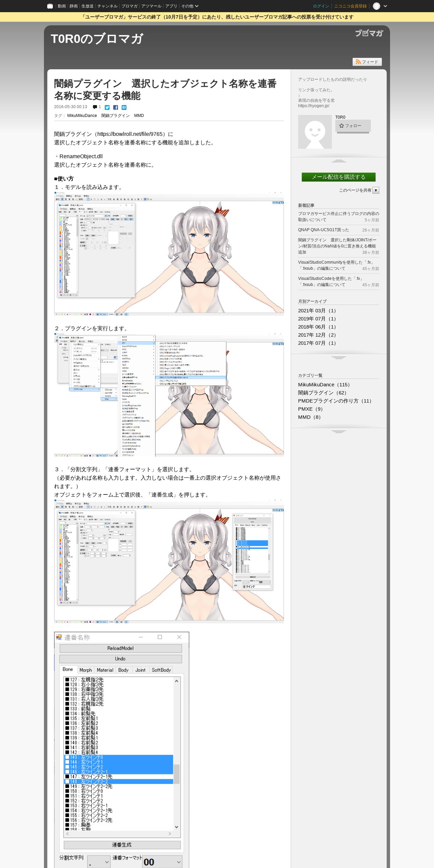Screen dimensions: 434x868
Task: Open the T0R0のブロマガ blog title
Action: (97, 39)
